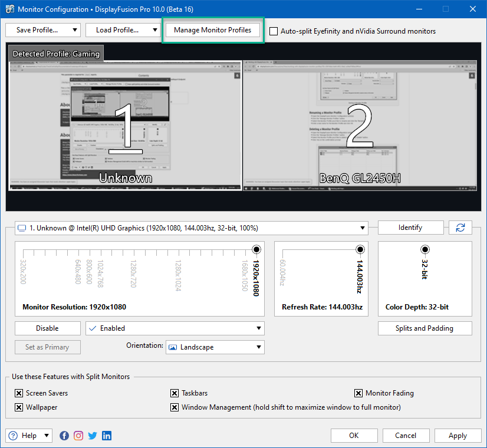This screenshot has height=448, width=487.
Task: Expand the monitor selection dropdown
Action: [x=362, y=228]
